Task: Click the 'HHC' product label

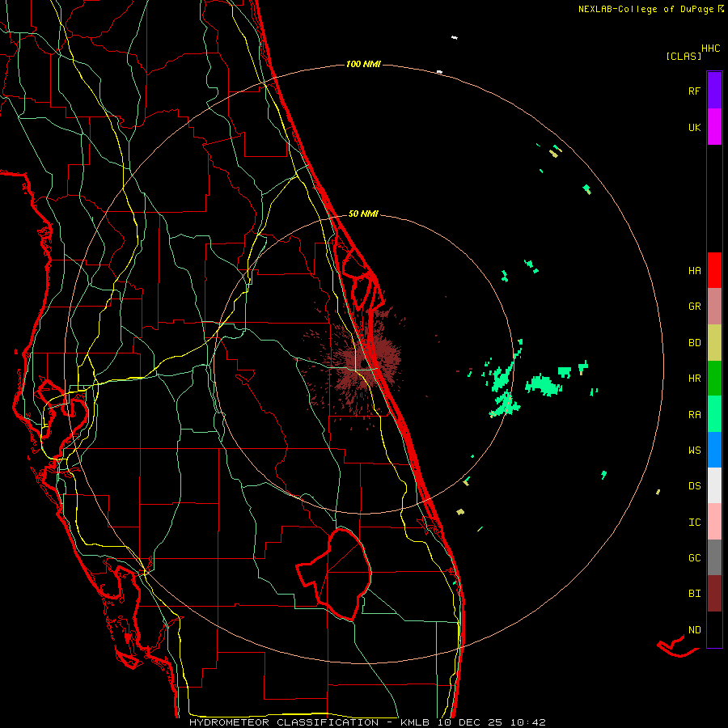Action: [x=711, y=49]
